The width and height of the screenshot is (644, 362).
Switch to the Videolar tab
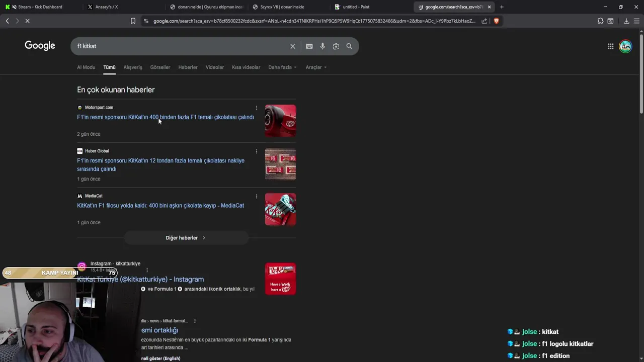pos(215,67)
